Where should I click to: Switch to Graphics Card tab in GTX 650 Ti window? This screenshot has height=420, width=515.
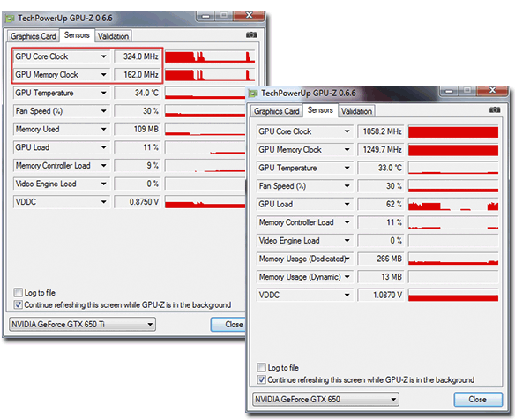[34, 36]
